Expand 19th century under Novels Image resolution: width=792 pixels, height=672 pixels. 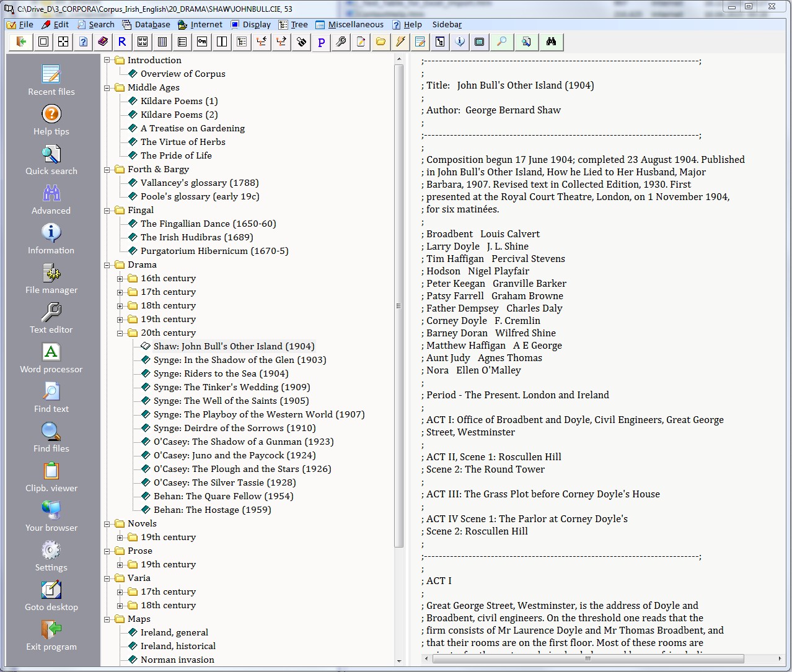pos(120,538)
